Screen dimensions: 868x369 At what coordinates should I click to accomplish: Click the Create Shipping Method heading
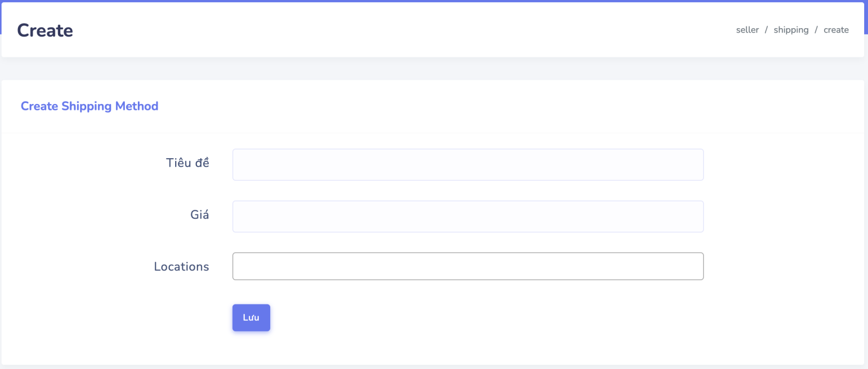(x=90, y=106)
